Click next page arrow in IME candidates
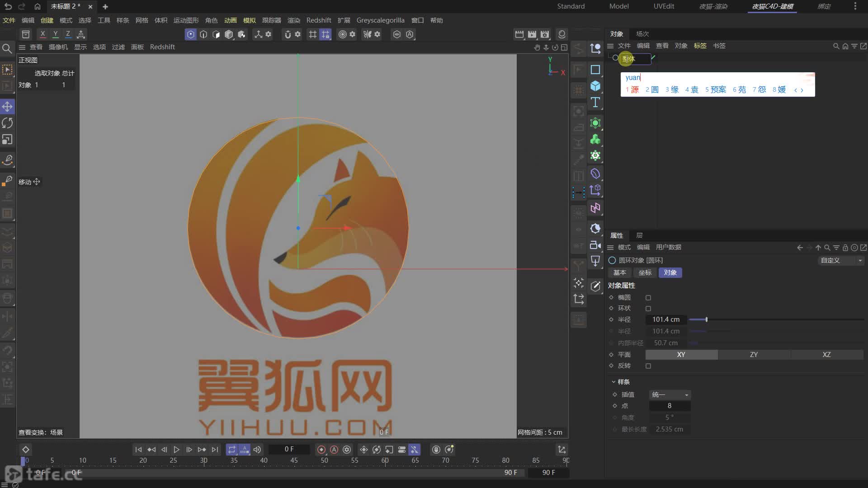Screen dimensions: 868x488 pyautogui.click(x=802, y=90)
